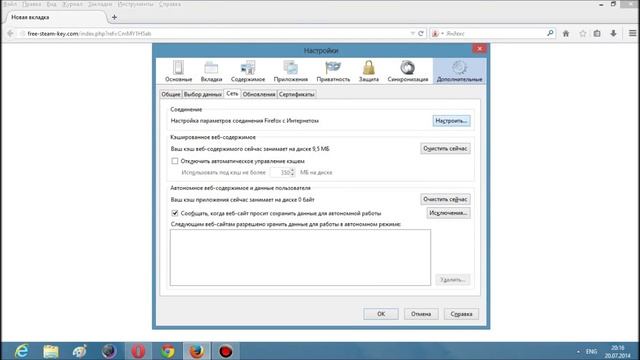
Task: Click the offline websites list box
Action: coord(300,258)
